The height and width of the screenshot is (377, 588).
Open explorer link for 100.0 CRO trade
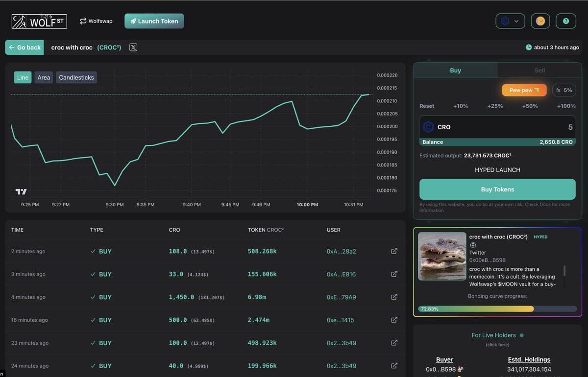(x=394, y=343)
